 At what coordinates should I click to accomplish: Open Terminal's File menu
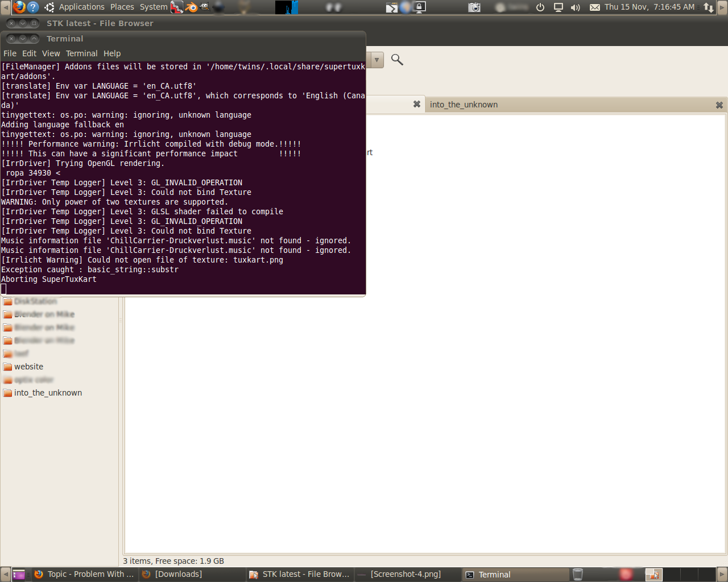[x=10, y=53]
